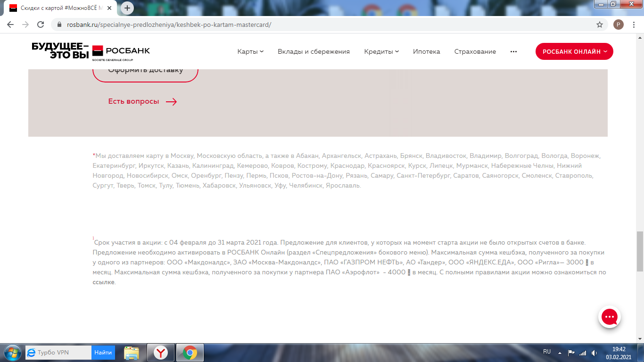Show hidden system tray icons
The width and height of the screenshot is (644, 362).
pos(560,353)
